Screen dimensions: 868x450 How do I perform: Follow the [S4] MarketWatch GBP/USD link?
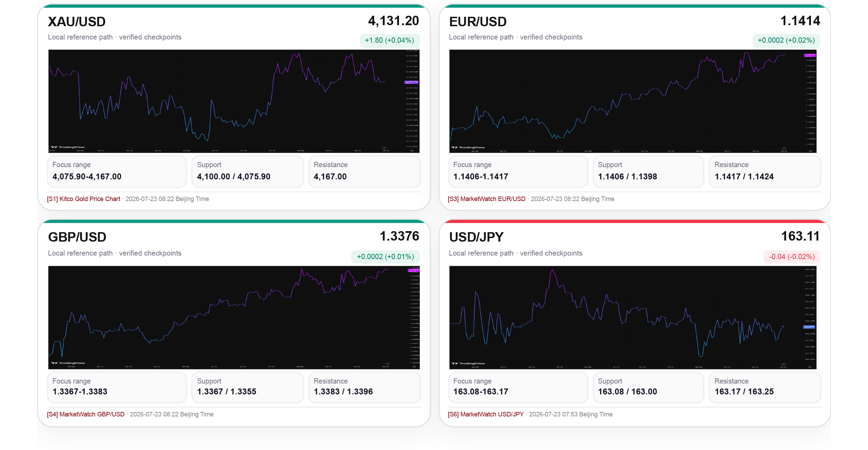[x=86, y=414]
